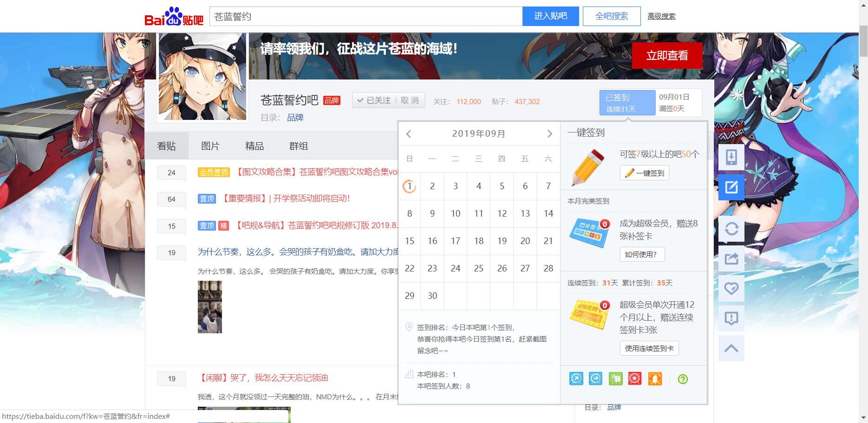Click the share sidebar icon
The image size is (868, 423).
(x=731, y=258)
